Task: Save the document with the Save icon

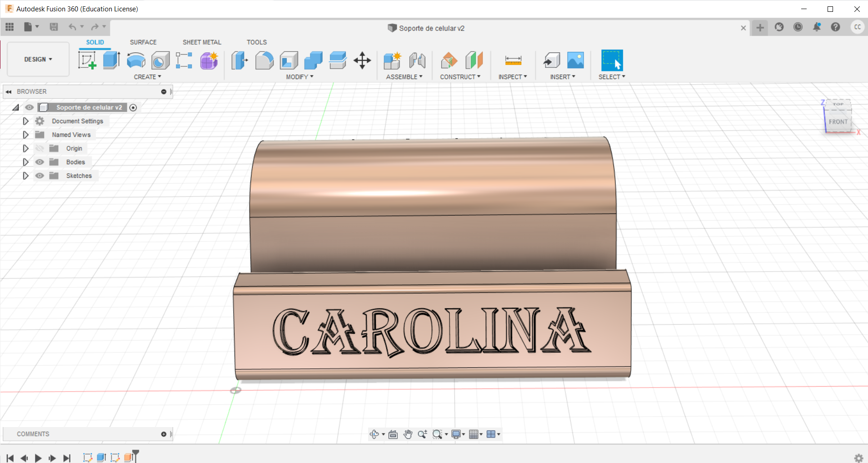Action: (54, 27)
